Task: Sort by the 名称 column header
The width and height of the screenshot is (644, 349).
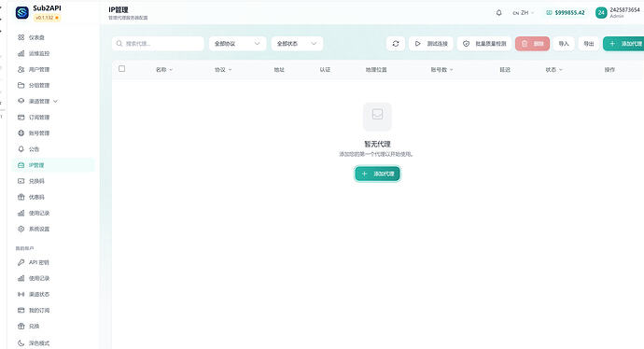Action: [x=164, y=70]
